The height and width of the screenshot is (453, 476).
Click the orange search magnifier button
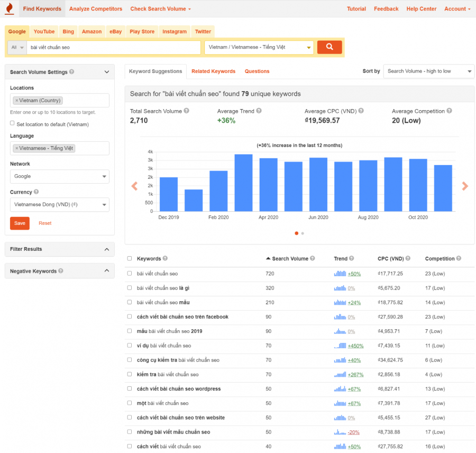329,47
